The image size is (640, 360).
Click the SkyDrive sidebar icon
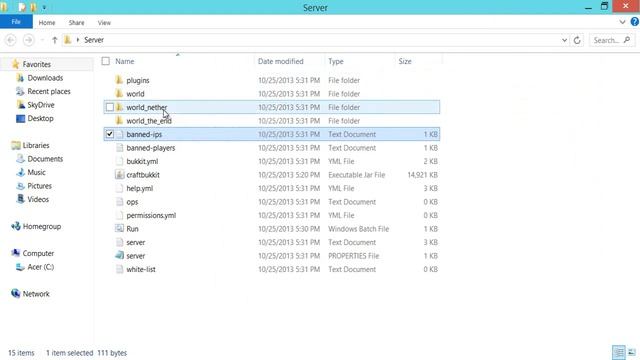[21, 104]
